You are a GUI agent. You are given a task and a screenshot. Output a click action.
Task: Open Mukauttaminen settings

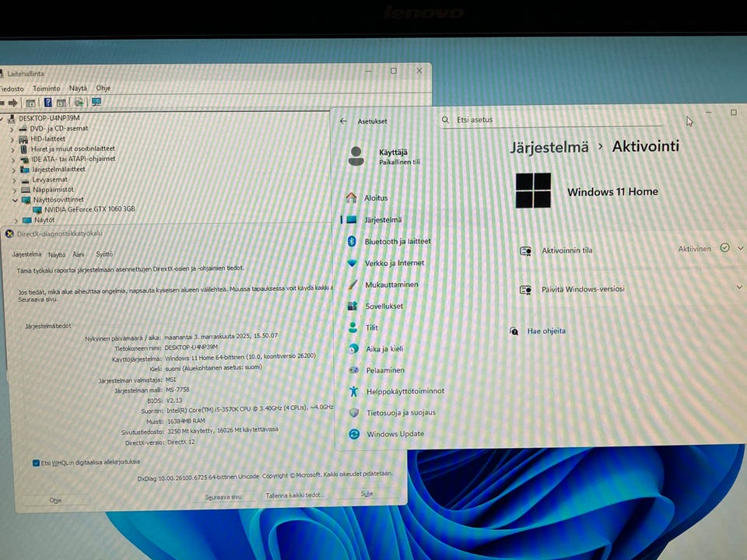pyautogui.click(x=391, y=285)
